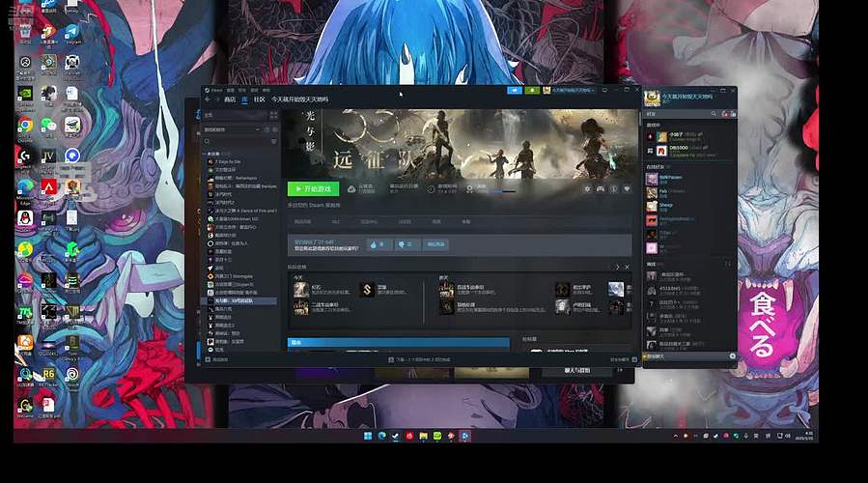
Task: Click the cloud save status icon
Action: [x=350, y=189]
